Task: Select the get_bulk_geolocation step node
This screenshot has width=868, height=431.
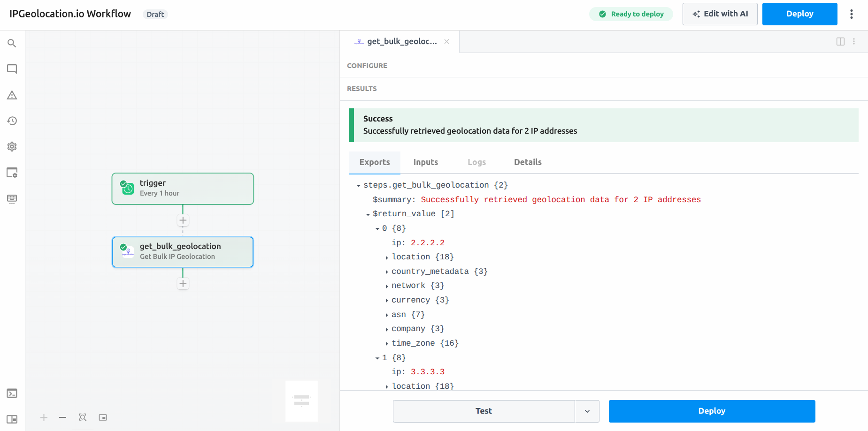Action: [183, 252]
